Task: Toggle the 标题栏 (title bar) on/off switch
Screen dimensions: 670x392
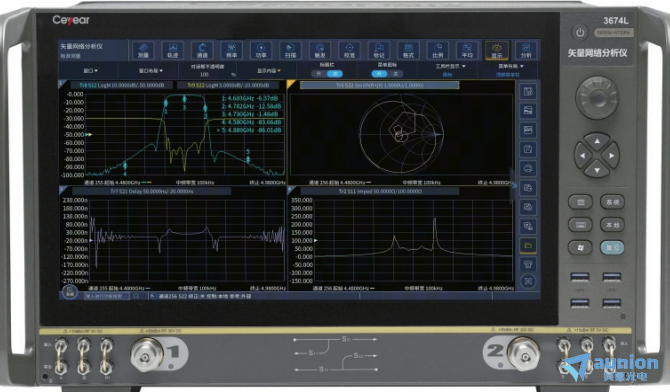Action: tap(327, 74)
